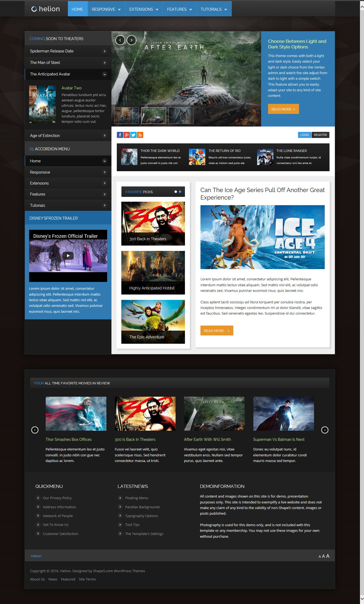Expand The Man of Steel accordion
The image size is (364, 604).
coord(68,63)
